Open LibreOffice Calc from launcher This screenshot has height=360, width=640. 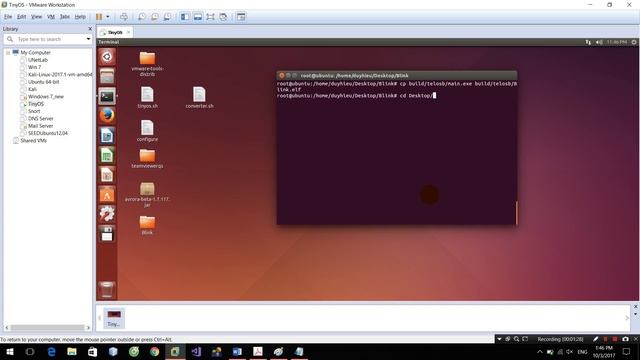coord(107,155)
